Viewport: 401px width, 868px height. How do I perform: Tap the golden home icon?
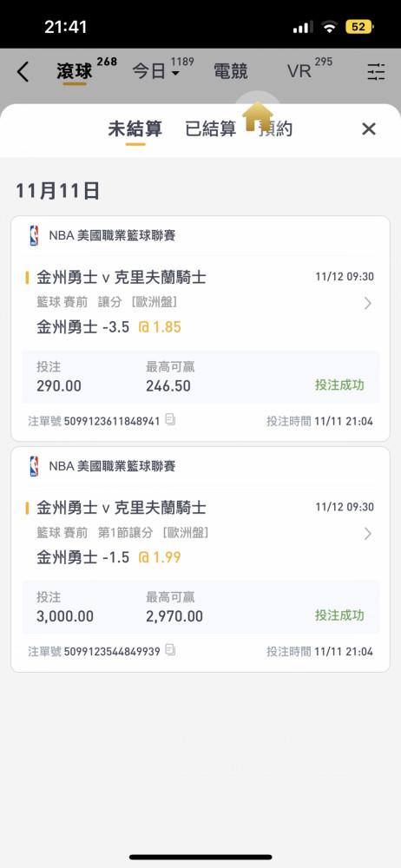[258, 116]
